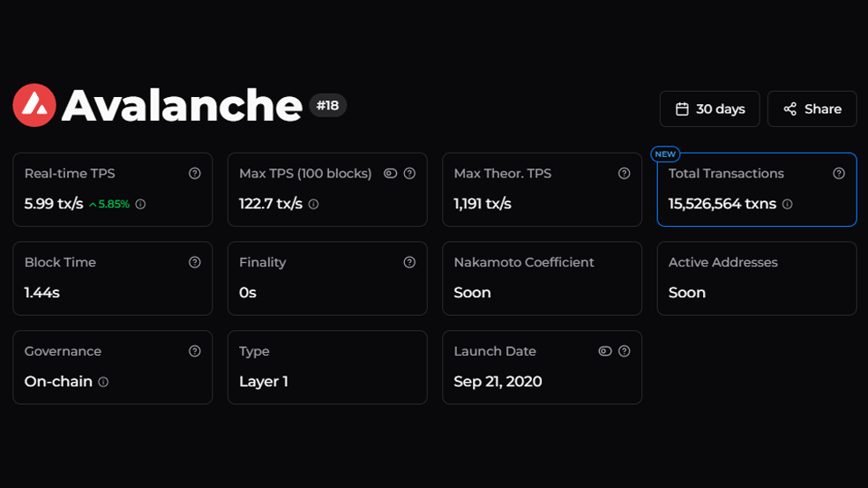Open help icon on Max TPS card
This screenshot has height=488, width=868.
409,173
